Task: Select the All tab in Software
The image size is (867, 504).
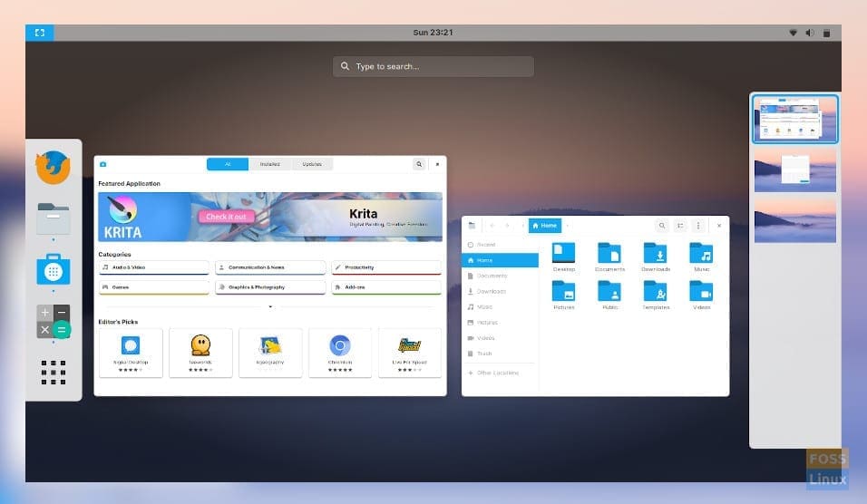Action: (228, 164)
